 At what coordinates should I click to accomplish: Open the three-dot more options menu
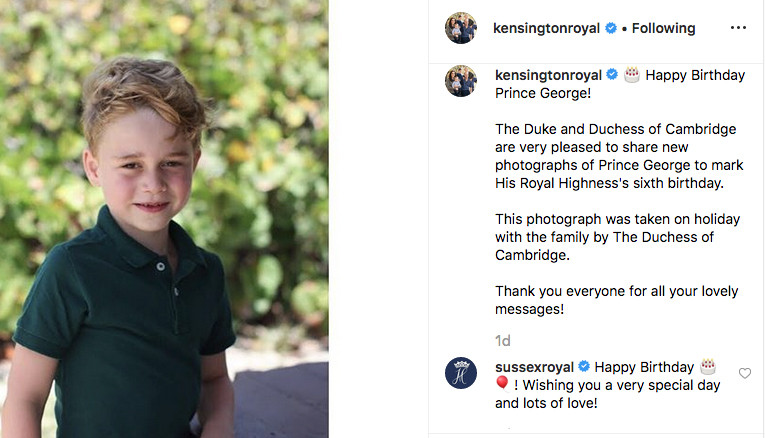[738, 28]
